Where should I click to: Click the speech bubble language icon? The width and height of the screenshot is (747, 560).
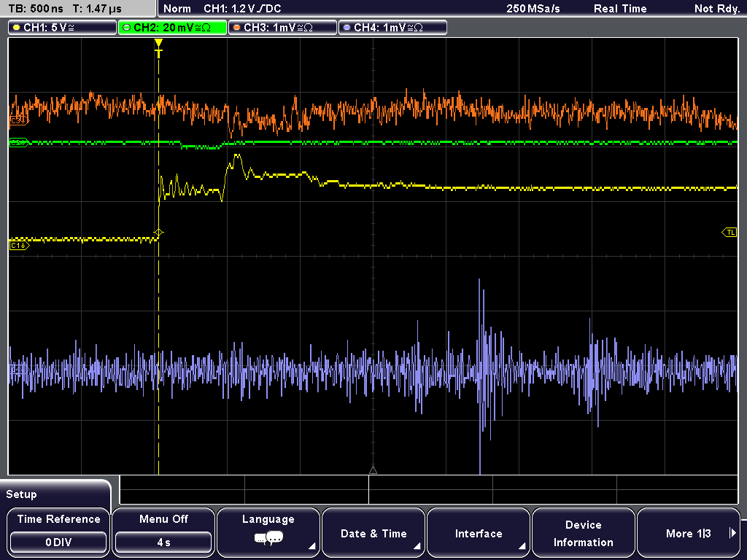pos(268,539)
